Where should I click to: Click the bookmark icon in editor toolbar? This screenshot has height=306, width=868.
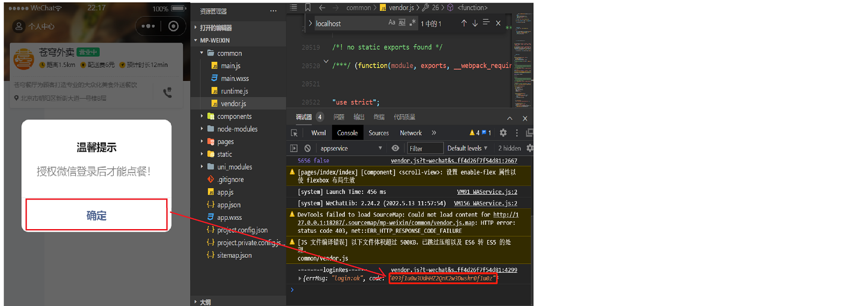(308, 7)
